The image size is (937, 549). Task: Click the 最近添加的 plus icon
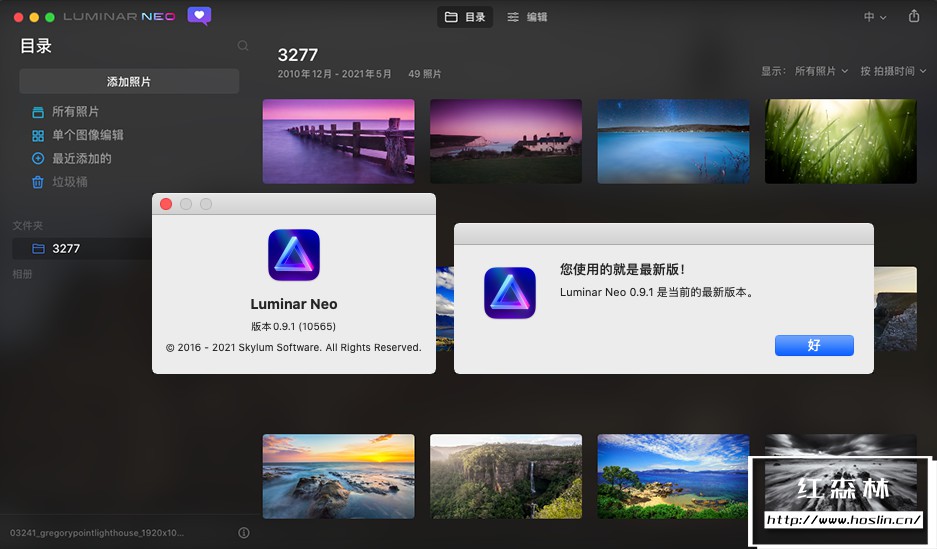pos(38,158)
